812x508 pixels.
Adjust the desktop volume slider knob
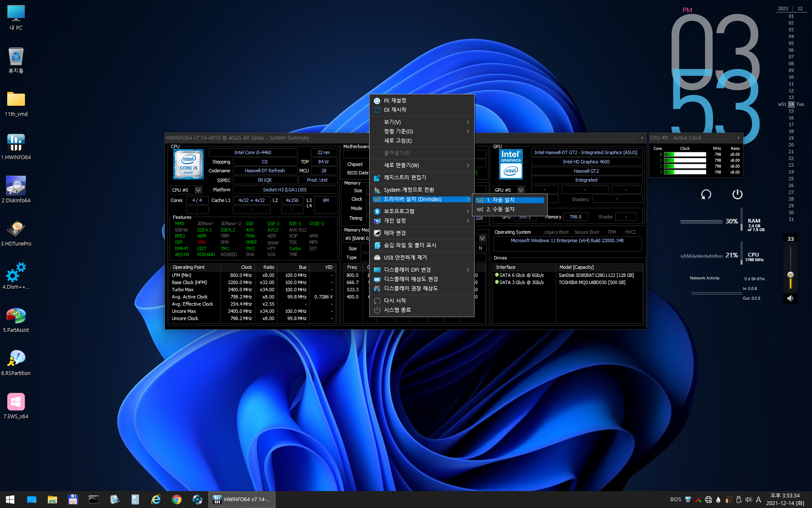pos(790,275)
